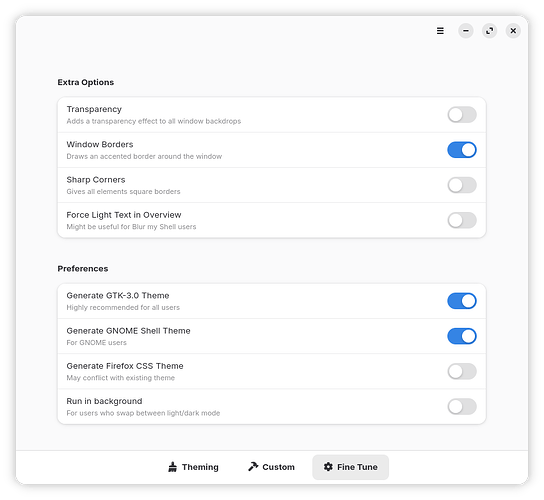Enable Force Light Text in Overview

[462, 220]
